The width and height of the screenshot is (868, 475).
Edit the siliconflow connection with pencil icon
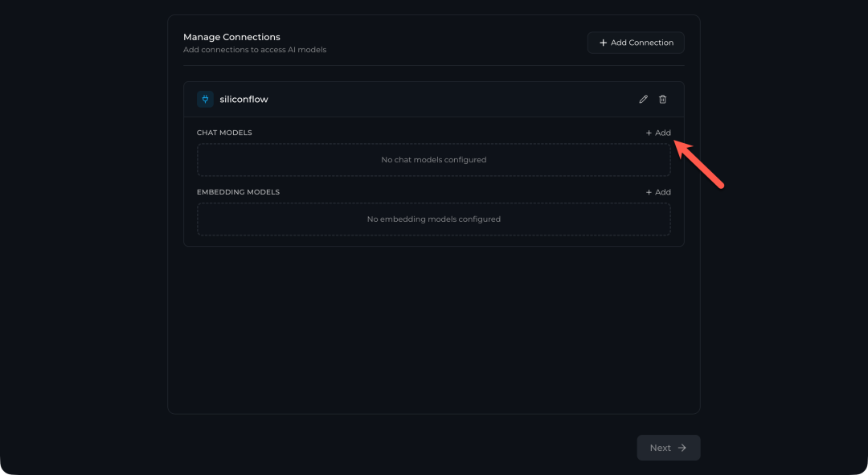tap(643, 100)
